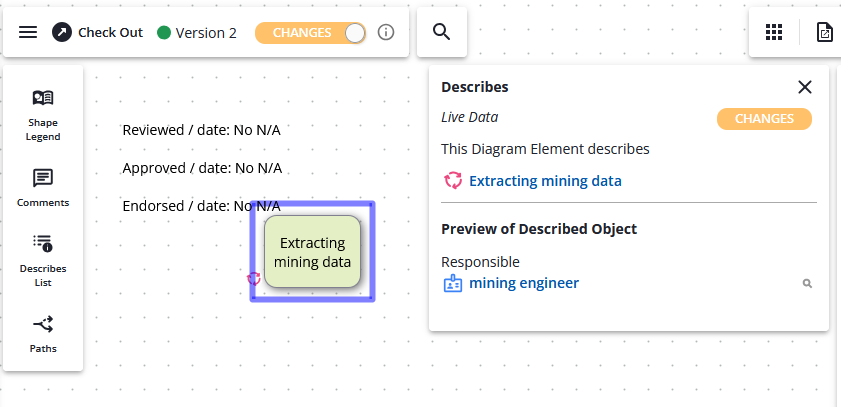Click the info icon beside CHANGES toggle

(386, 32)
